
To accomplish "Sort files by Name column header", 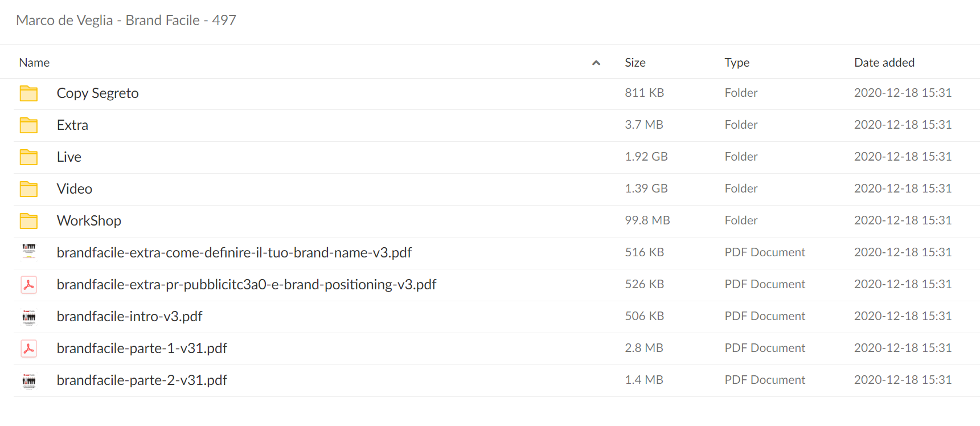I will [34, 63].
